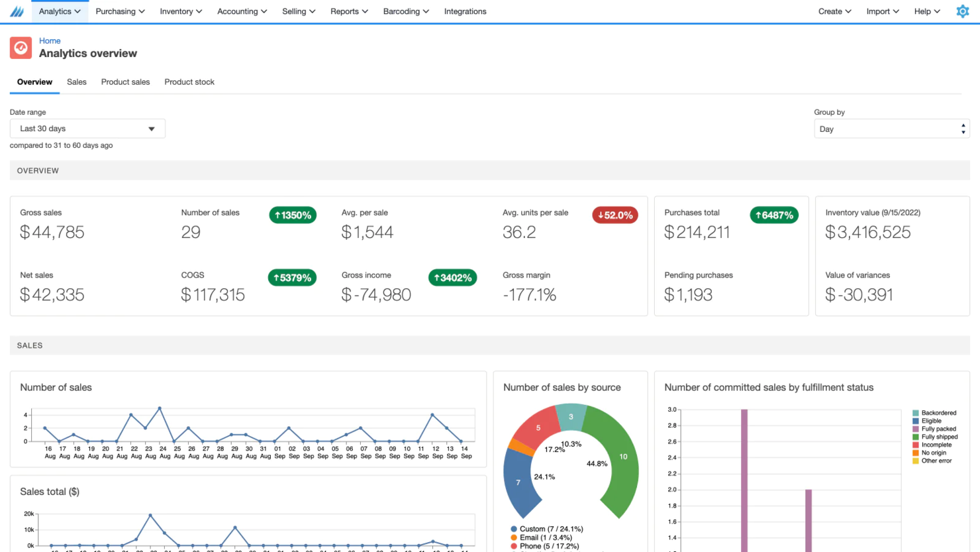Screen dimensions: 980x552
Task: Click the 1350% increase badge
Action: (293, 215)
